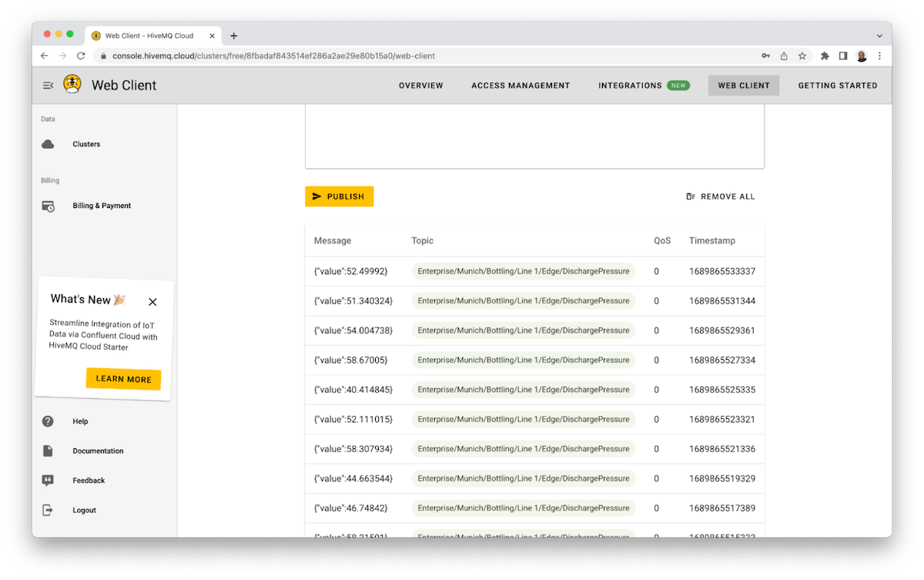Click the Message column header
Screen dimensions: 924x580
[x=333, y=240]
